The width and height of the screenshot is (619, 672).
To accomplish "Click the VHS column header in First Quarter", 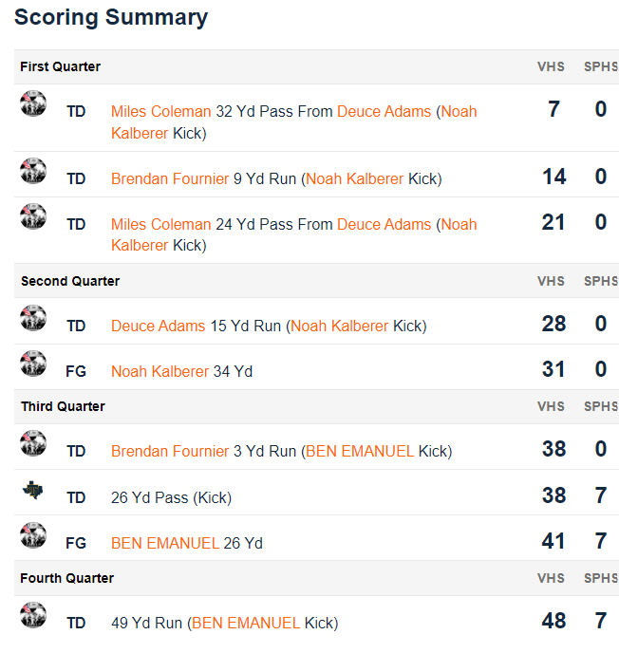I will (551, 66).
